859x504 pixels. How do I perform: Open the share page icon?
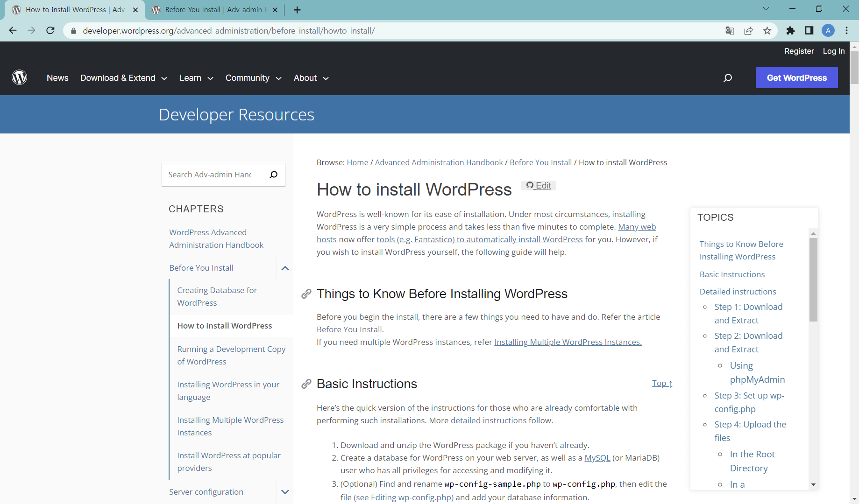[748, 30]
